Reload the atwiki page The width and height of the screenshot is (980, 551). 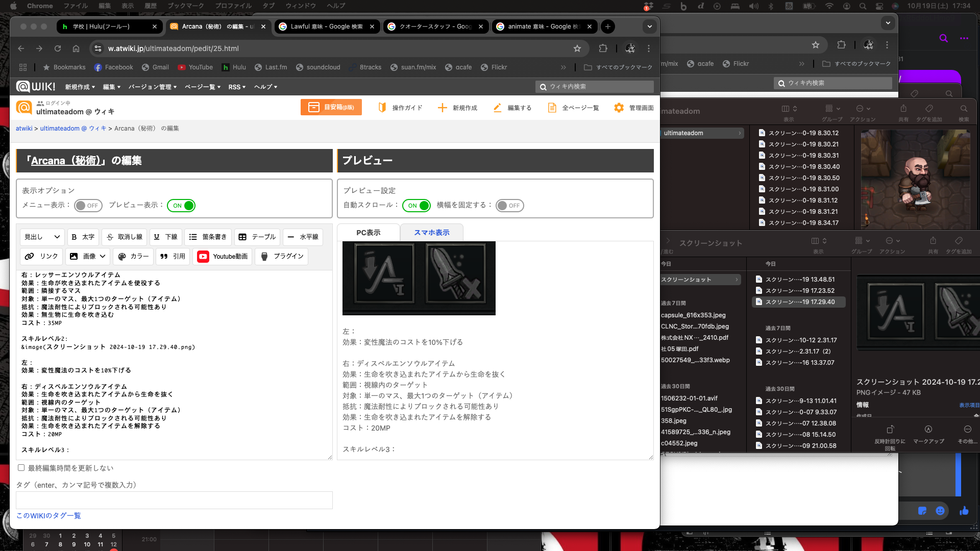[58, 48]
